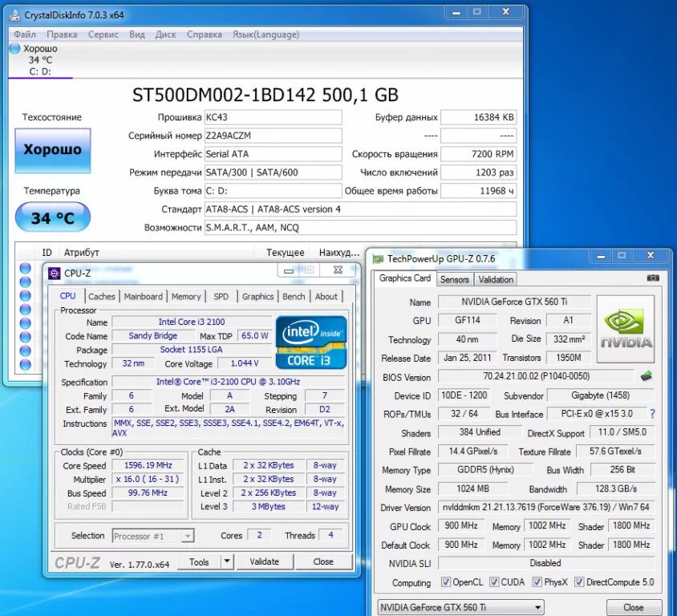Screen dimensions: 677x616
Task: Click the Tools button in CPU-Z
Action: point(199,561)
